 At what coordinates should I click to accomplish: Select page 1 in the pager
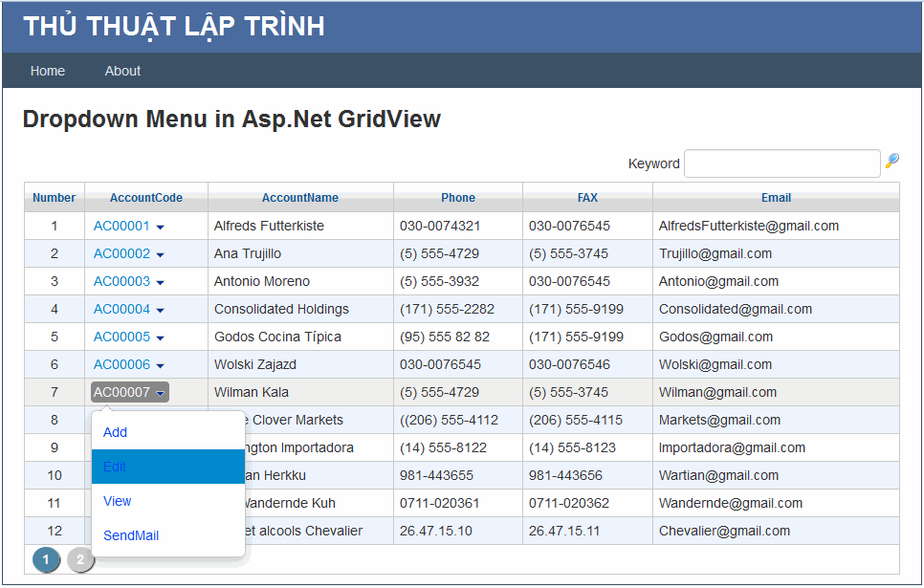pos(46,559)
